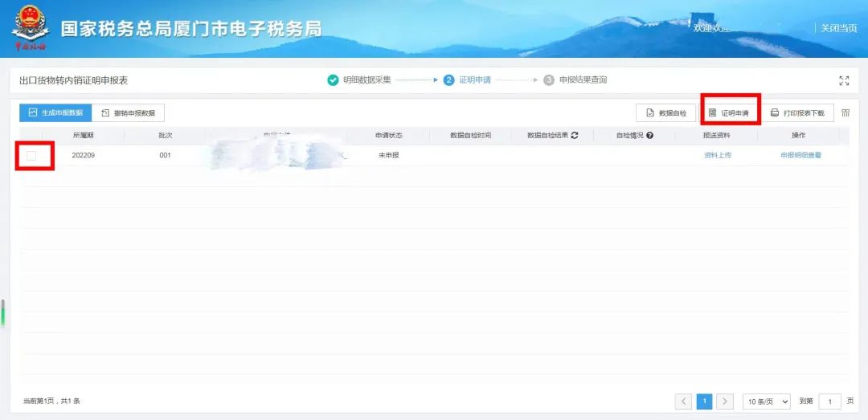
Task: Click 关闭当页 in the header
Action: point(838,28)
